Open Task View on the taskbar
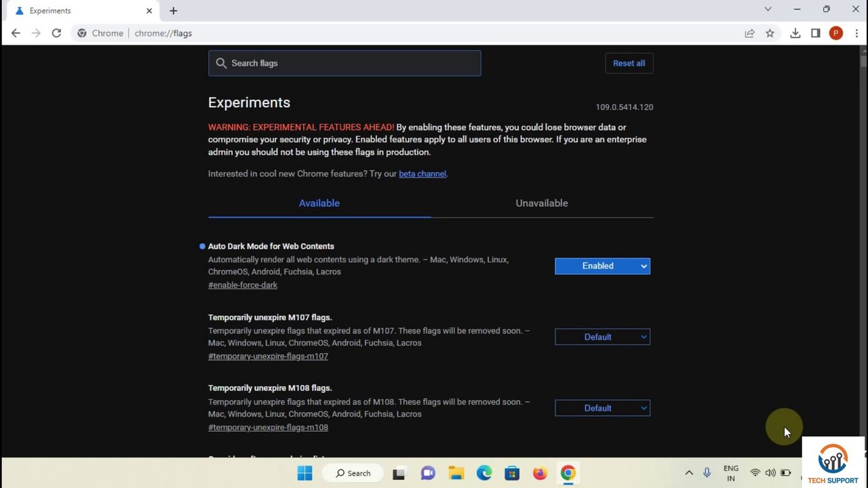The image size is (868, 488). tap(399, 473)
